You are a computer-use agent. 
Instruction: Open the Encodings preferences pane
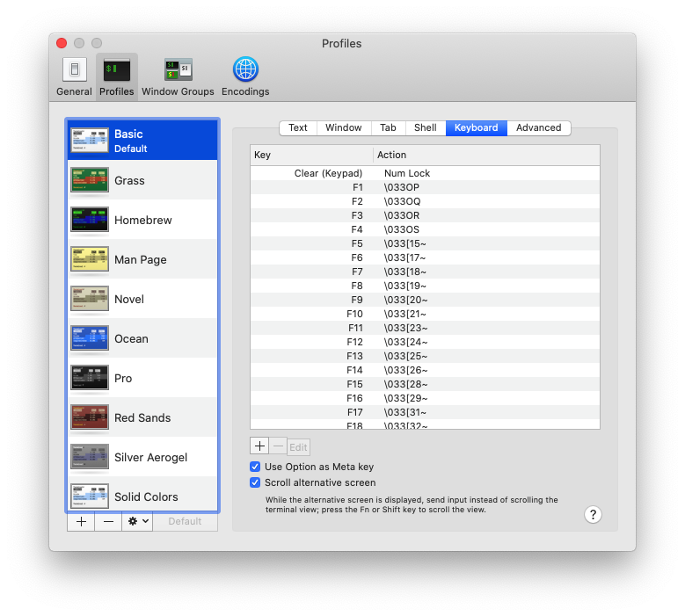(x=245, y=77)
